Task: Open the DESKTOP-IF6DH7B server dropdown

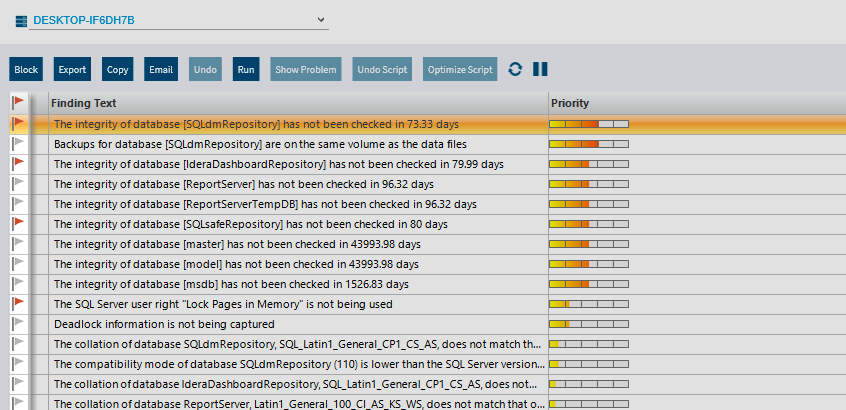Action: click(x=179, y=20)
